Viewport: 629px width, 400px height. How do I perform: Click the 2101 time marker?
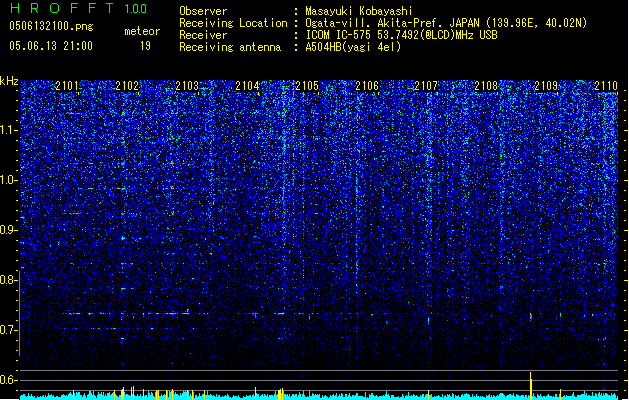(x=67, y=86)
